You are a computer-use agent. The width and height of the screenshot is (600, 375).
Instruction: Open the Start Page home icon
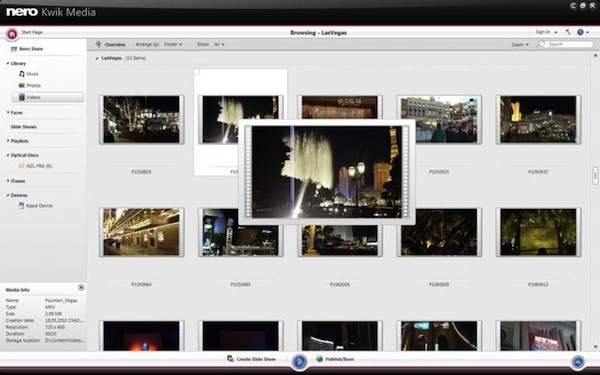[x=12, y=34]
